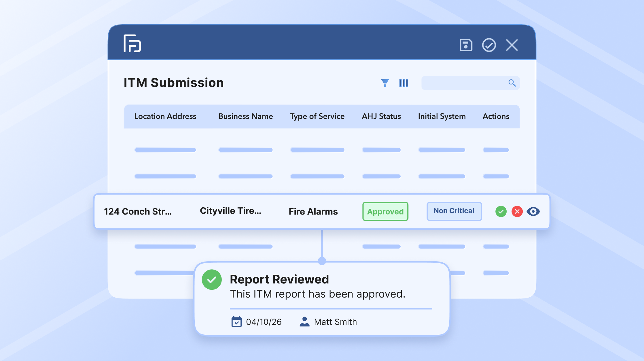The width and height of the screenshot is (644, 361).
Task: Focus the table search field
Action: (x=471, y=83)
